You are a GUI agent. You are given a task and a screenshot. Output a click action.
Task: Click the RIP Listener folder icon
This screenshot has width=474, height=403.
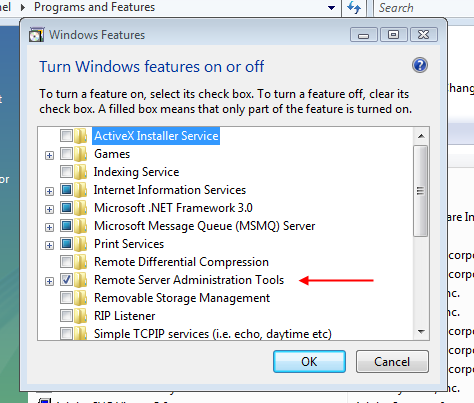81,316
